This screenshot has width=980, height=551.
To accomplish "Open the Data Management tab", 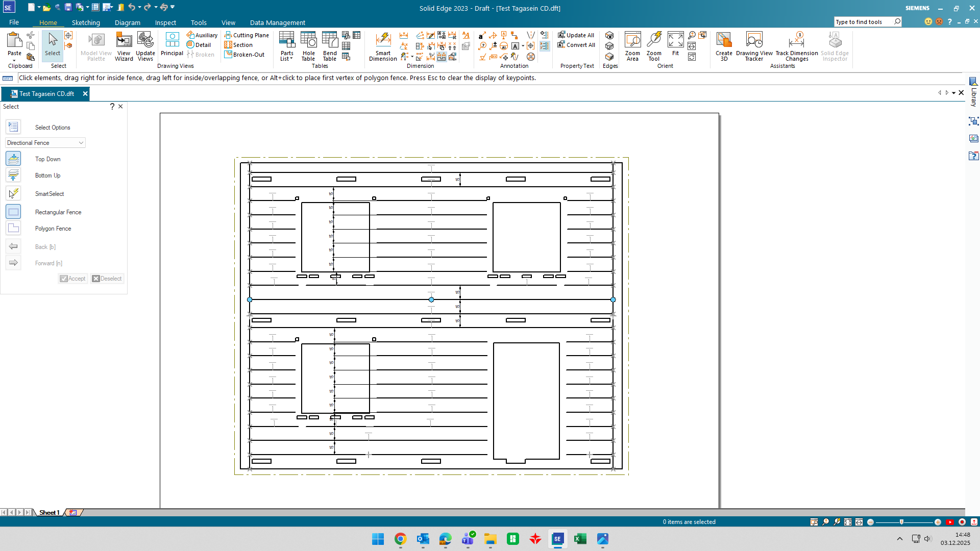I will tap(277, 22).
